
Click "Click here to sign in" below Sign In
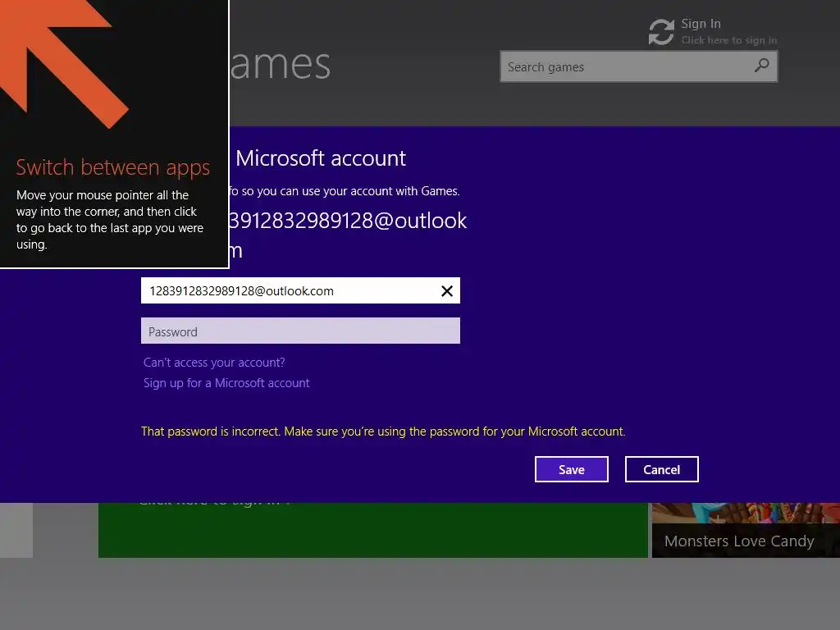[x=729, y=40]
